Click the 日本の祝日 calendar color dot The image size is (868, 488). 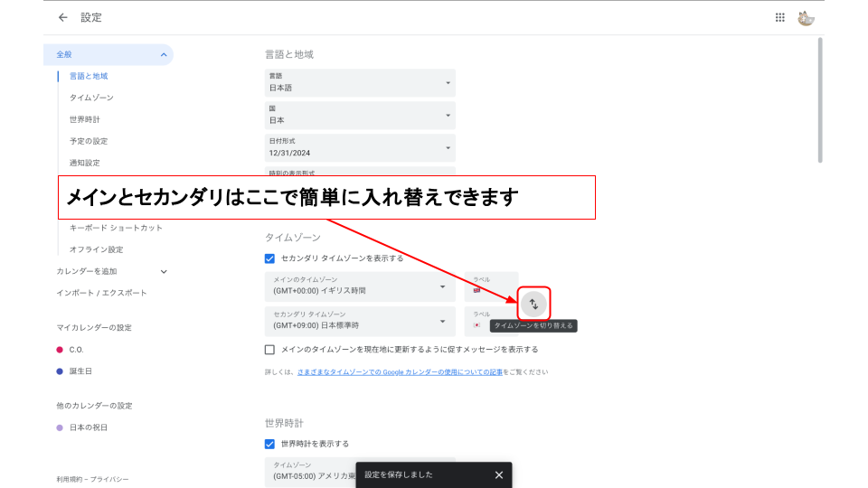coord(60,427)
